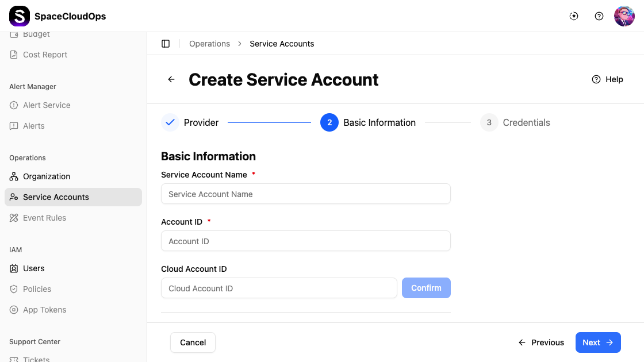This screenshot has width=644, height=362.
Task: Go to Alerts page
Action: 33,126
